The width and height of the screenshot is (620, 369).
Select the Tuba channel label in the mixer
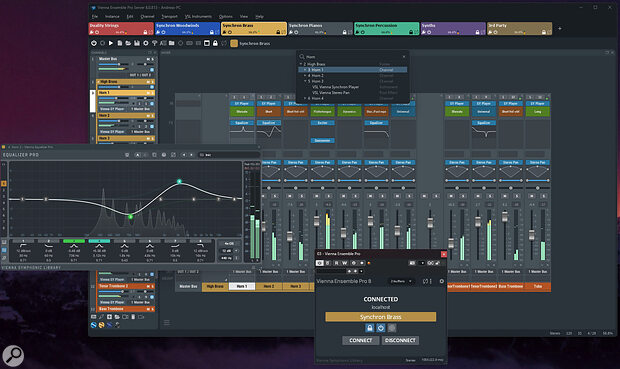click(x=538, y=286)
